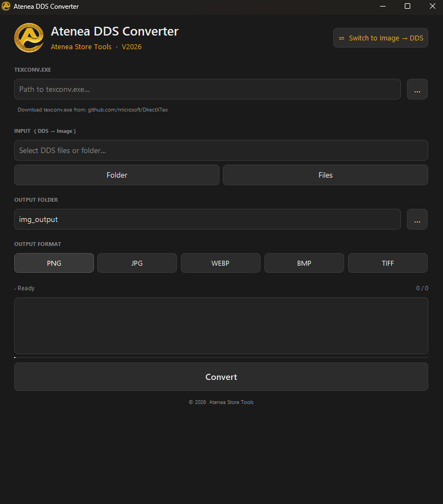Viewport: 443px width, 504px height.
Task: Select PNG output format
Action: (54, 263)
